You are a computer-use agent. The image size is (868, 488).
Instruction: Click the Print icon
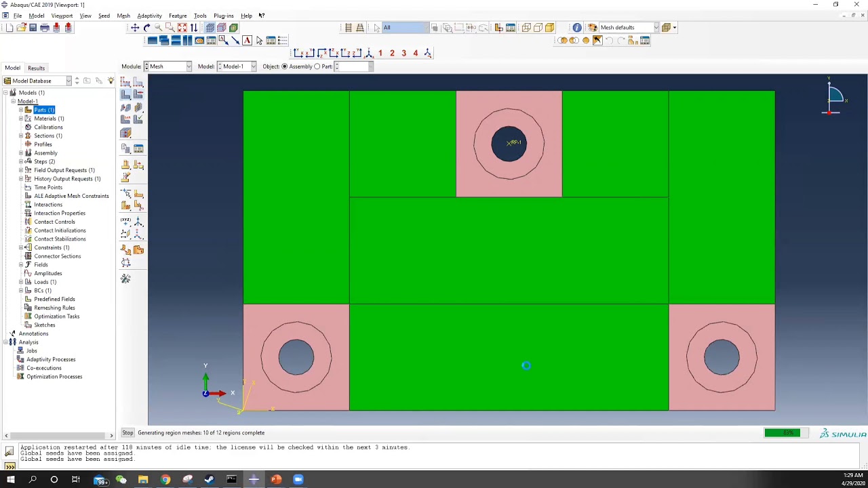pos(45,28)
